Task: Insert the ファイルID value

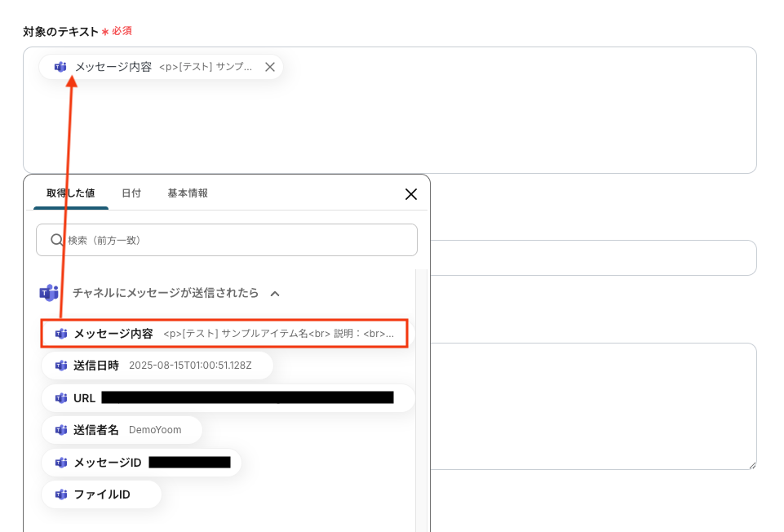Action: 101,494
